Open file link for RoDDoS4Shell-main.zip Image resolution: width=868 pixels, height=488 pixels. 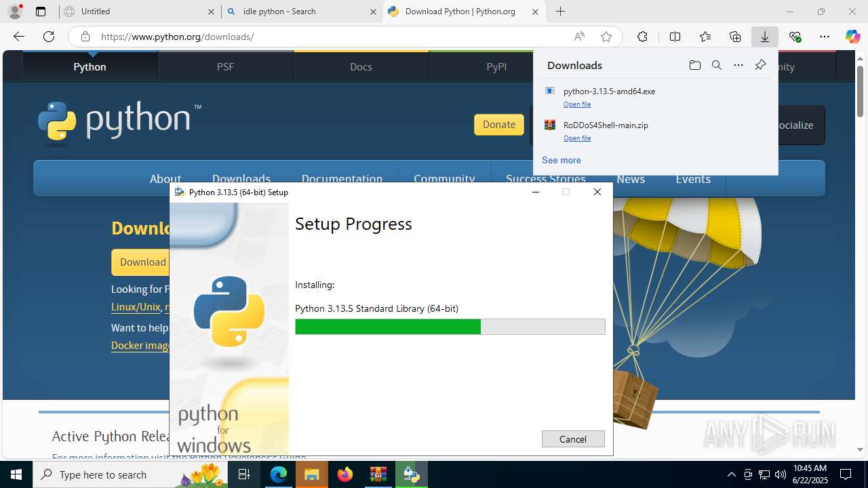577,138
